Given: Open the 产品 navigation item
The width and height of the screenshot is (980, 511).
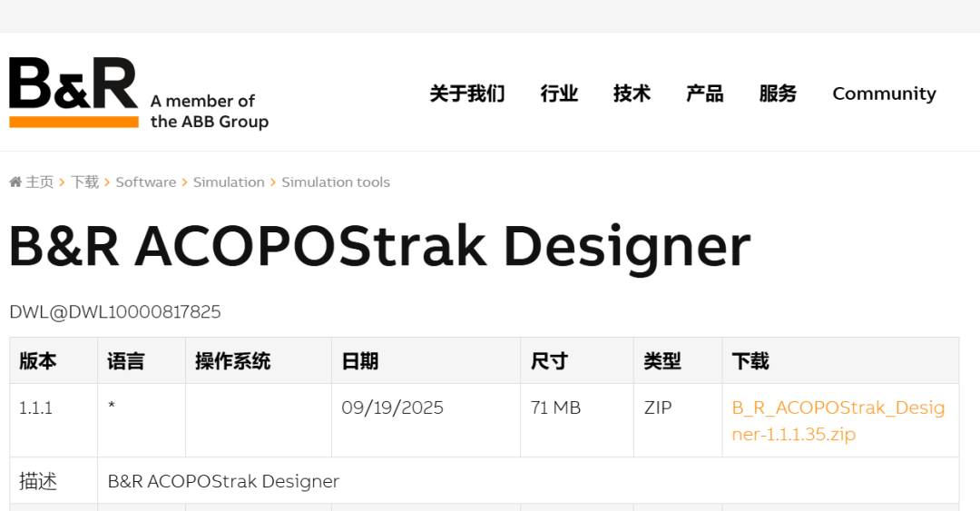Looking at the screenshot, I should coord(705,93).
